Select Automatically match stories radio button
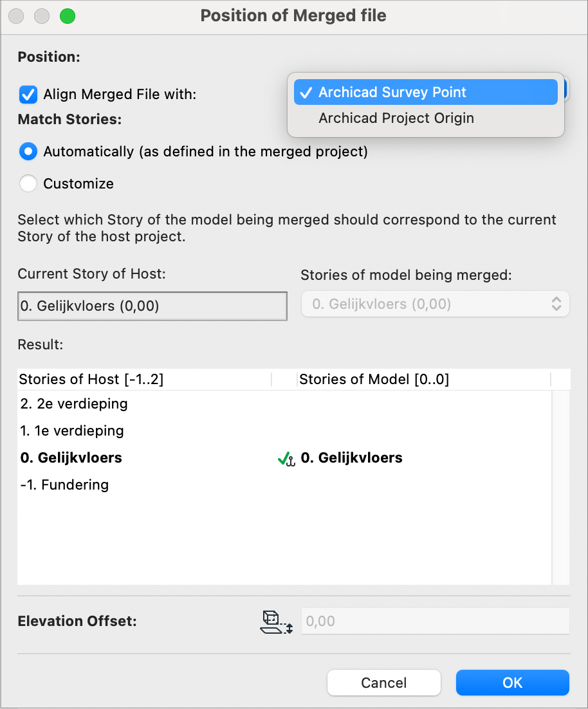The width and height of the screenshot is (588, 709). [x=28, y=151]
